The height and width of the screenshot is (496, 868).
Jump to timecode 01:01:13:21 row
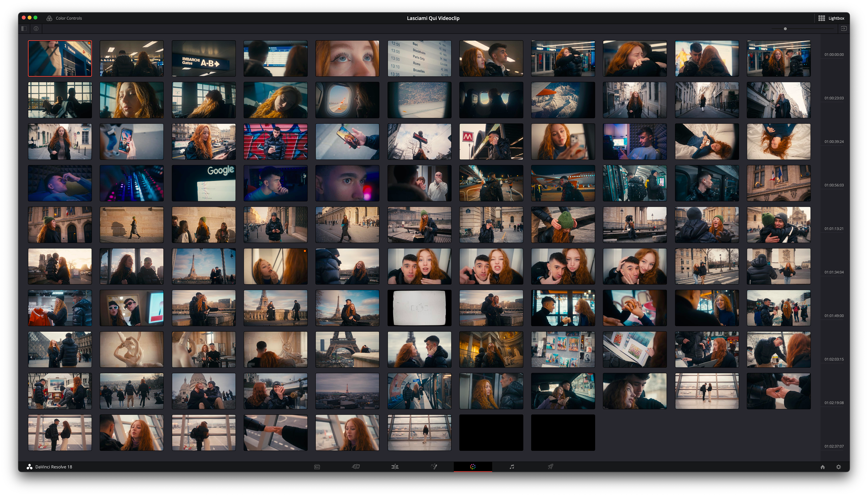pos(834,229)
